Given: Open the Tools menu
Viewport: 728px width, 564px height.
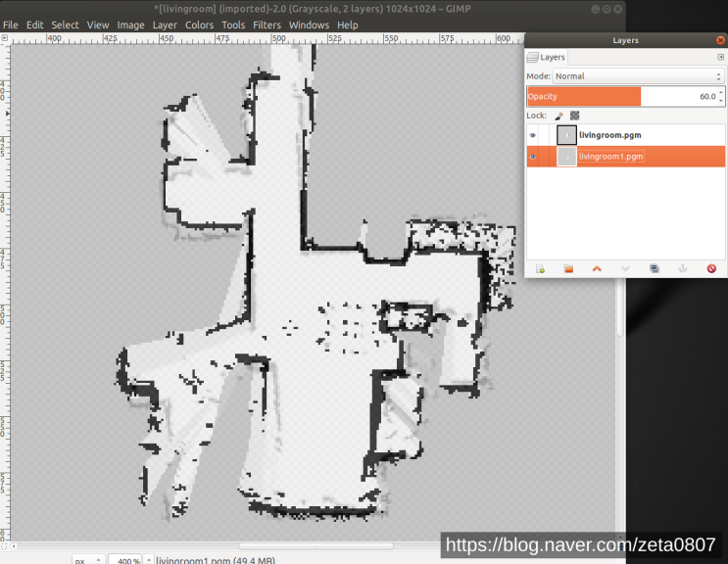Looking at the screenshot, I should (x=233, y=25).
